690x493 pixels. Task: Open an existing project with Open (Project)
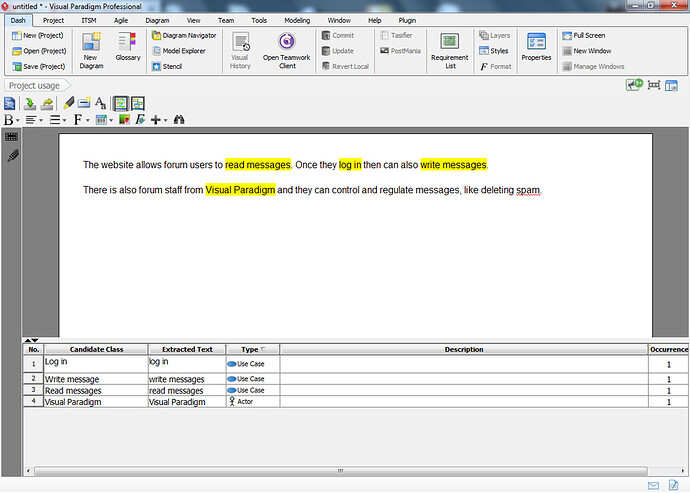pos(39,51)
